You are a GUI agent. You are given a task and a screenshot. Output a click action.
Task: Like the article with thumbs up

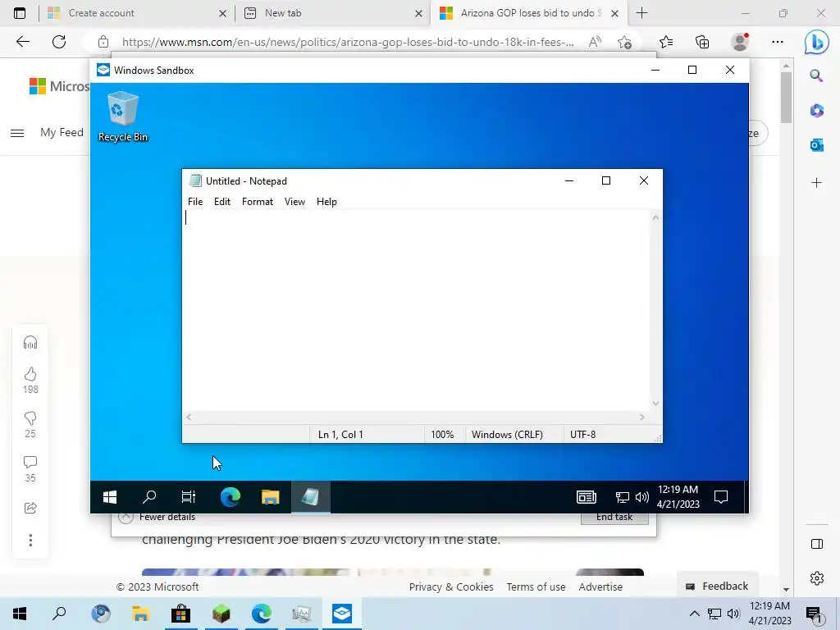[30, 374]
